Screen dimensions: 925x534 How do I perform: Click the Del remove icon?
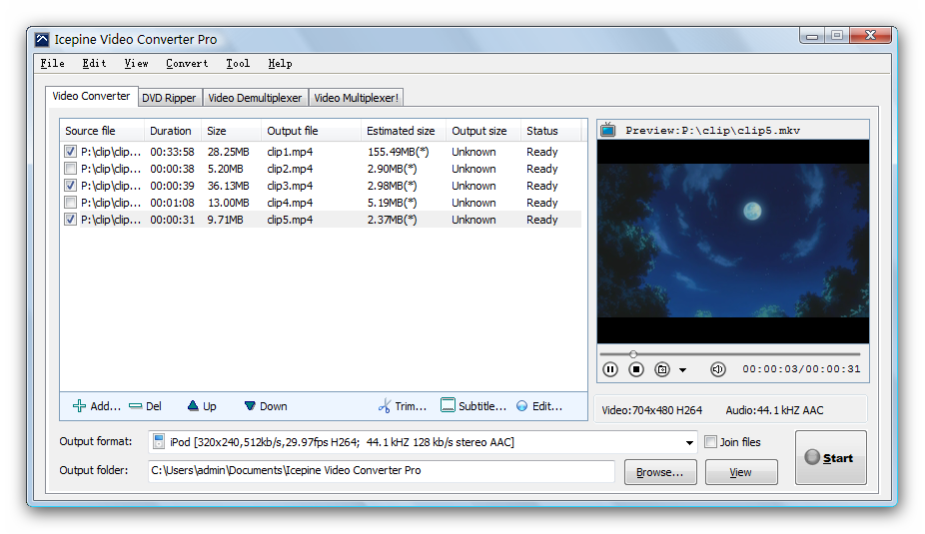pyautogui.click(x=136, y=406)
